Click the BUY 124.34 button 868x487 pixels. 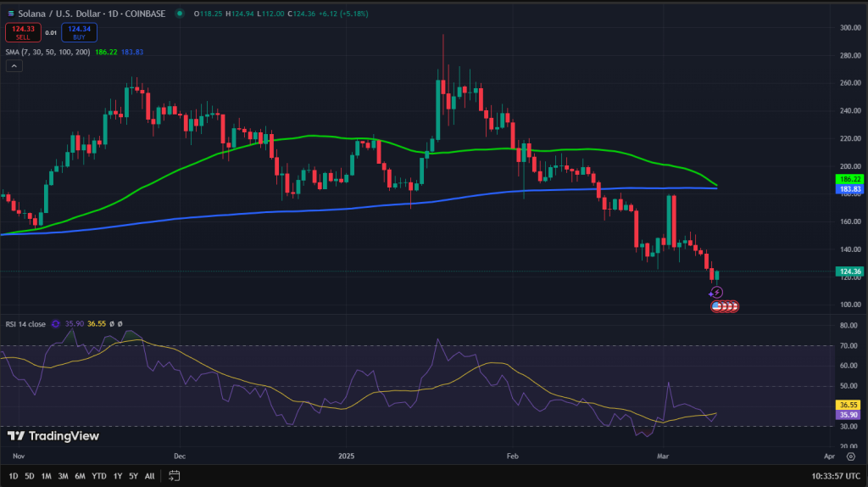pos(79,33)
